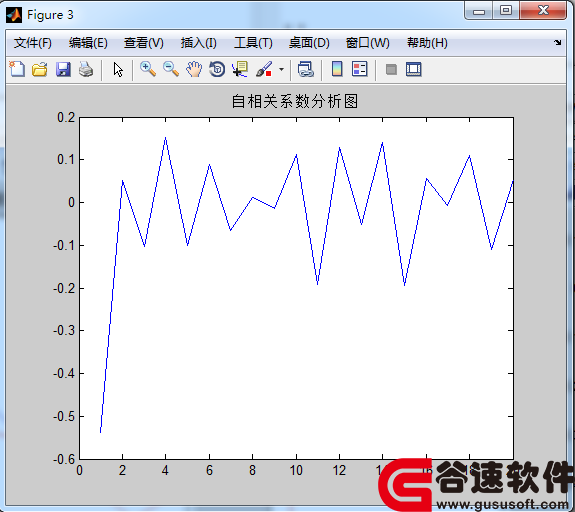Open the 文件(F) menu
Screen dimensions: 575x512
pos(33,43)
